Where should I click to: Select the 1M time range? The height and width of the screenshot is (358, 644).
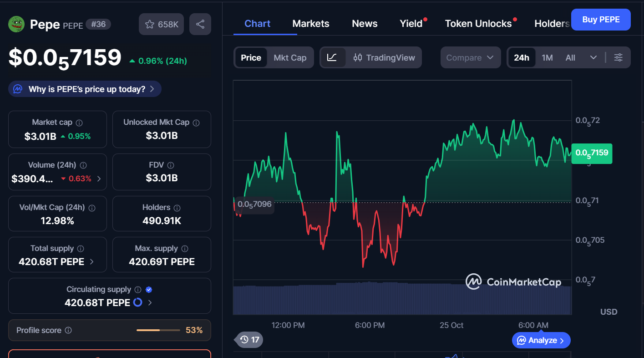(x=547, y=57)
